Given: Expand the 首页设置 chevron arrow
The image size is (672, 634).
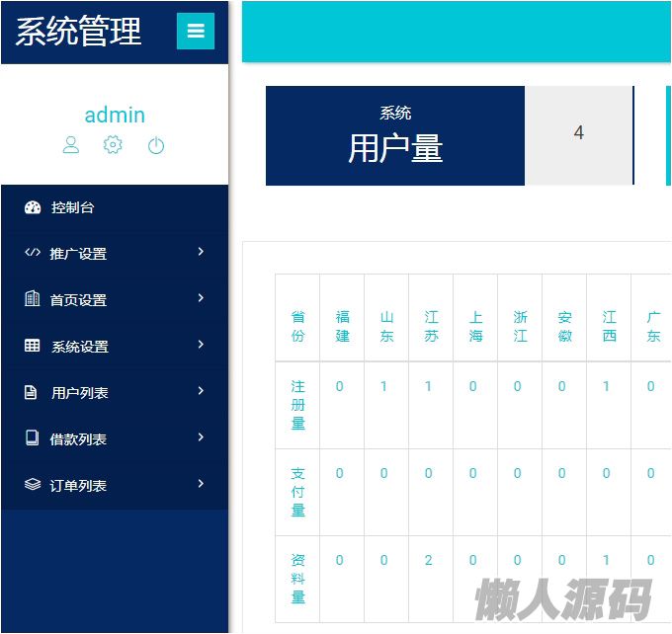Looking at the screenshot, I should point(201,297).
